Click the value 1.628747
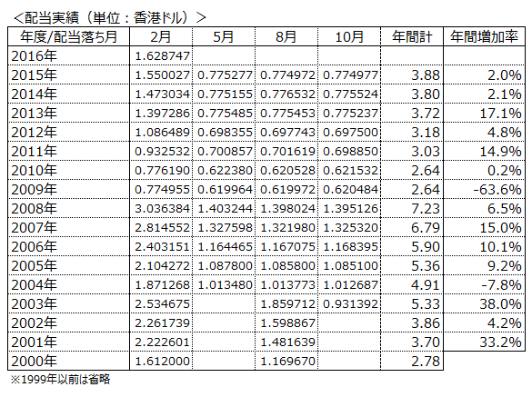 162,56
